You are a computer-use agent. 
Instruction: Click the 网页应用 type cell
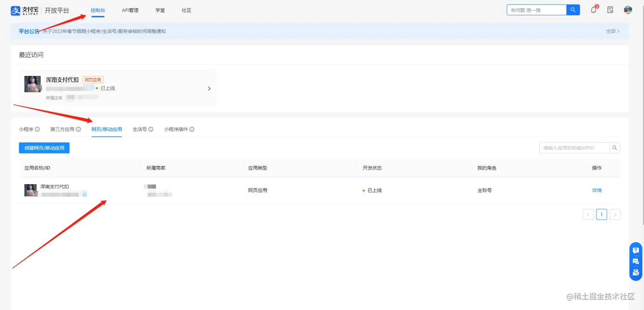point(258,190)
